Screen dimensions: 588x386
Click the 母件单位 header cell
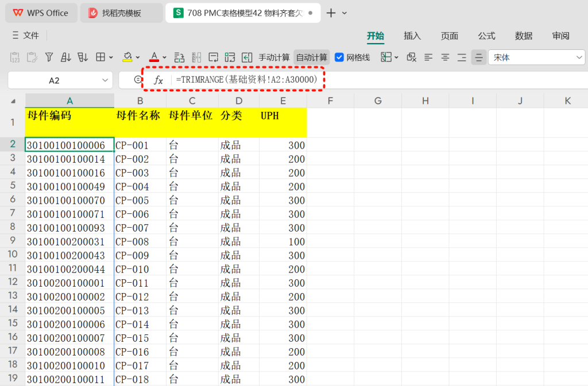(192, 122)
